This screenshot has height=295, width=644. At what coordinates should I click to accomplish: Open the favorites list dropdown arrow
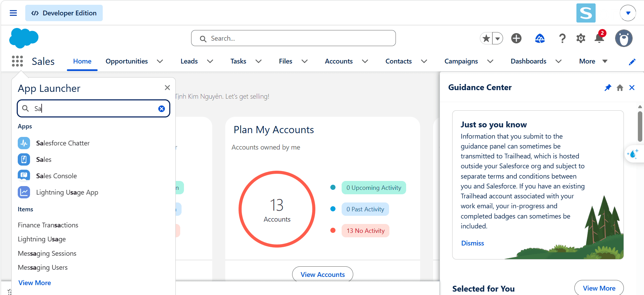tap(498, 38)
